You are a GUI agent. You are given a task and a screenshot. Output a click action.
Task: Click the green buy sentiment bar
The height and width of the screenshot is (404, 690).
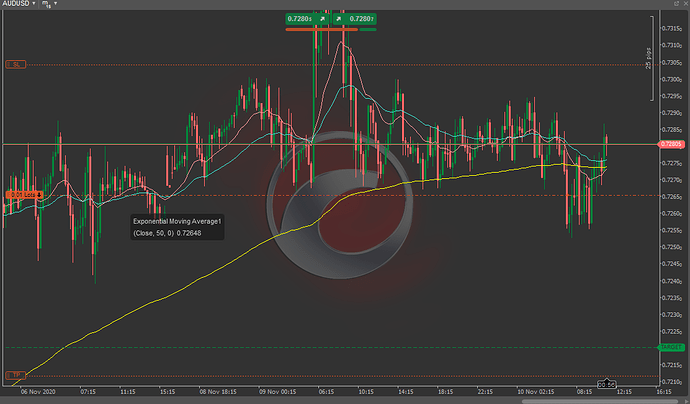coord(362,30)
